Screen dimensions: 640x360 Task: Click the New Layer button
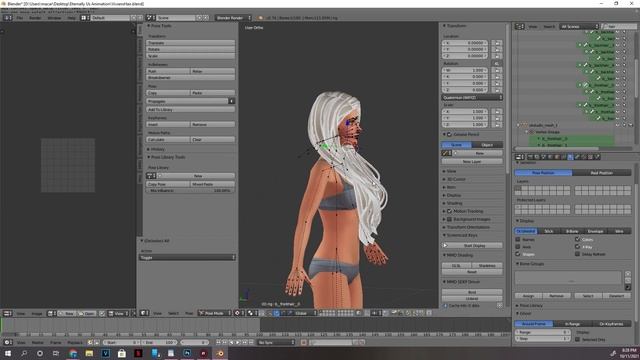click(x=472, y=162)
